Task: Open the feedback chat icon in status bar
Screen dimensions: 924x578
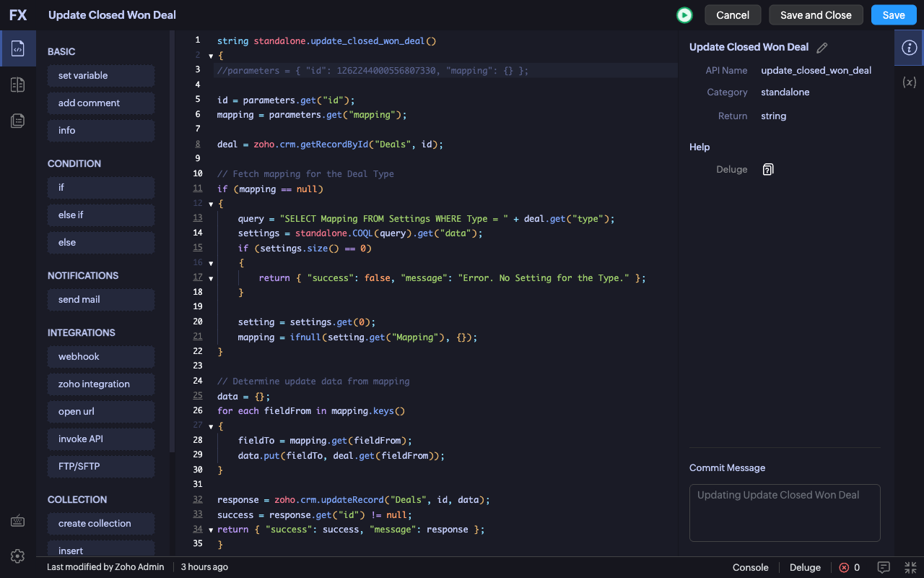Action: 884,567
